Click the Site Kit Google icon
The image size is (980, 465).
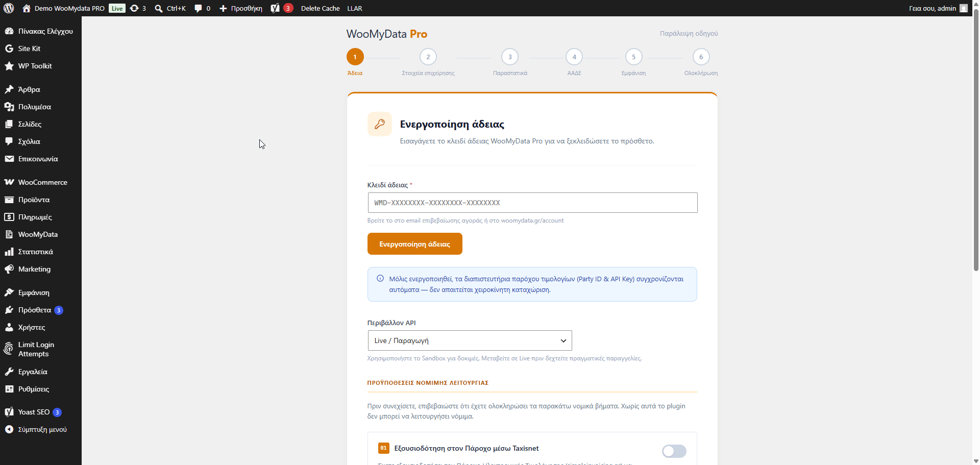(x=9, y=48)
